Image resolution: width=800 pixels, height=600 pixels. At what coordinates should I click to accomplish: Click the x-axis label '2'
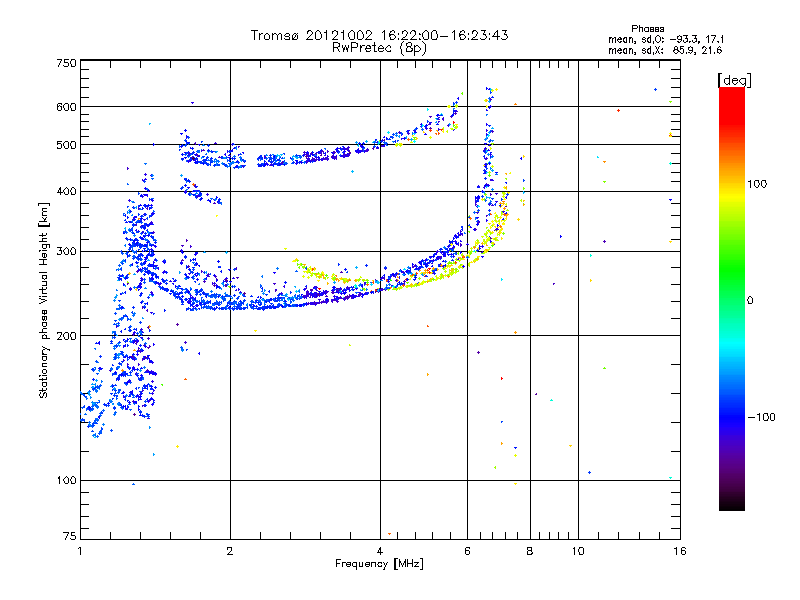pos(230,551)
